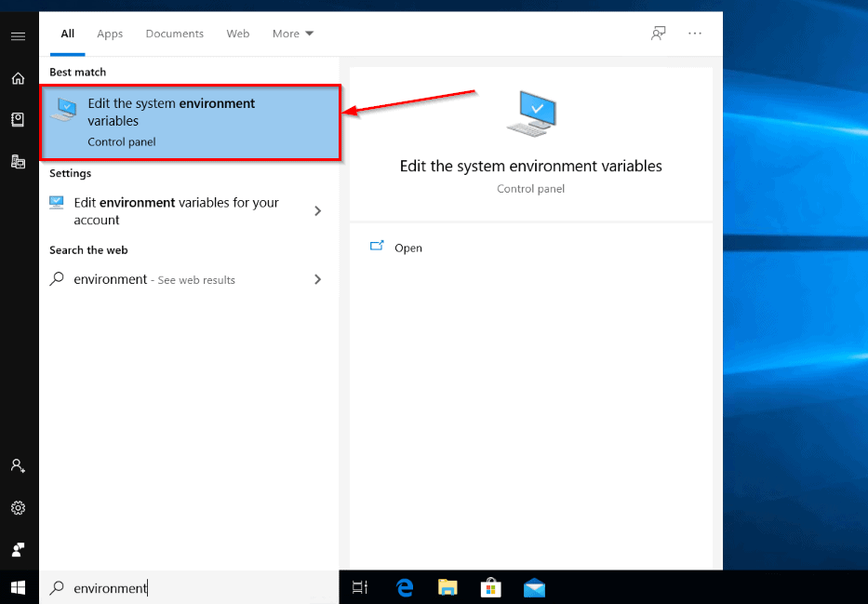Open the more options ellipsis in search header

pyautogui.click(x=695, y=33)
